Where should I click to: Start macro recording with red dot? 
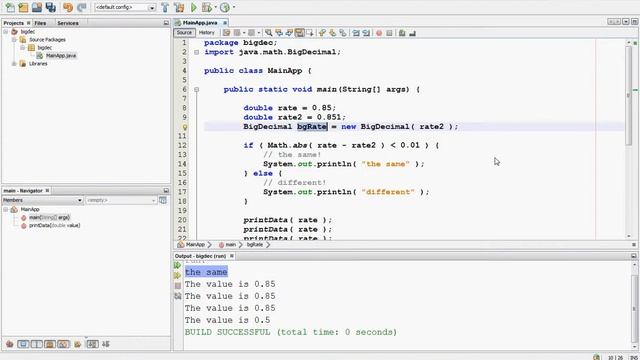[379, 33]
